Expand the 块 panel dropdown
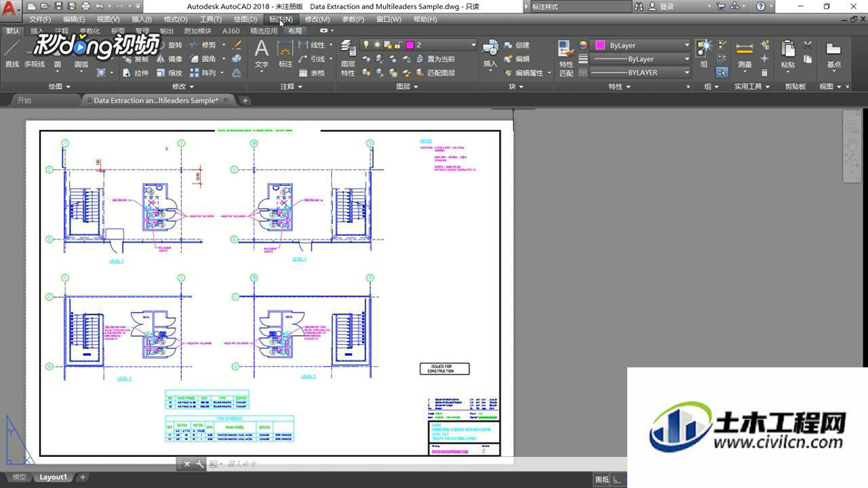 517,87
